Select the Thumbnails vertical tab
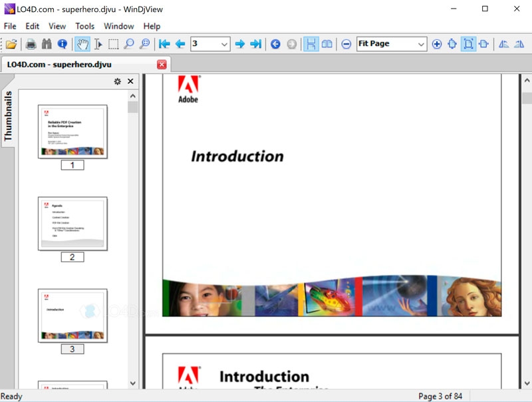This screenshot has height=402, width=532. point(8,115)
